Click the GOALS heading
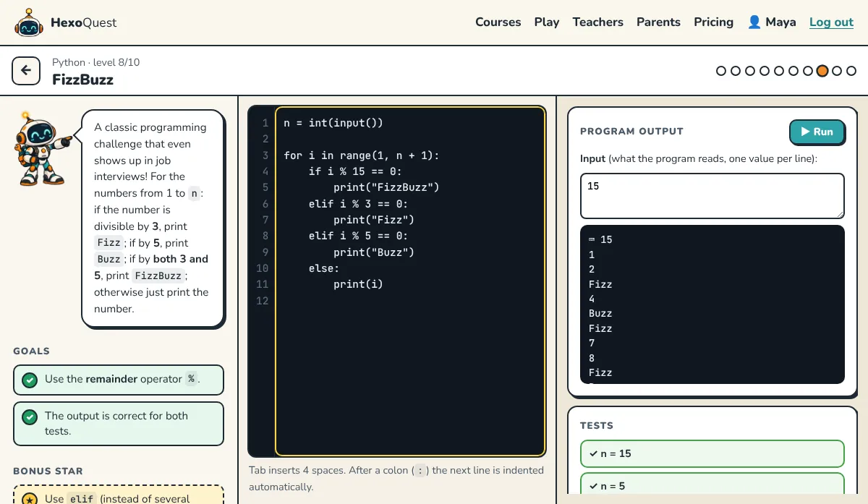Screen dimensions: 868x504 tap(31, 351)
